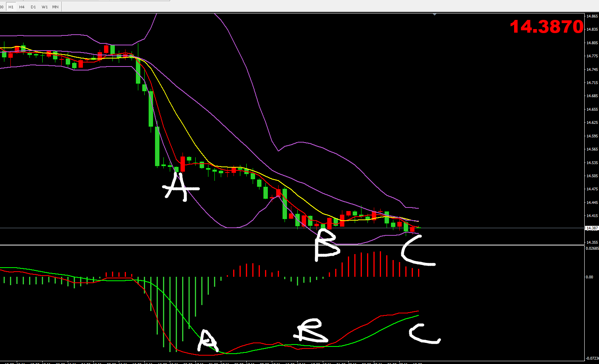Click the 14.355 price scale label
Screen dimensions: 599x364
[x=592, y=243]
